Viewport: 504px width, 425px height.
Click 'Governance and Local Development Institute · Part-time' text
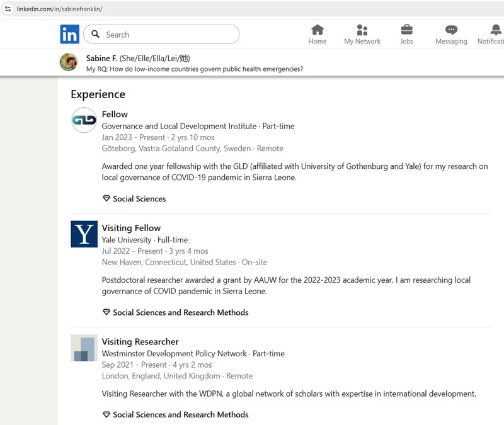click(198, 126)
